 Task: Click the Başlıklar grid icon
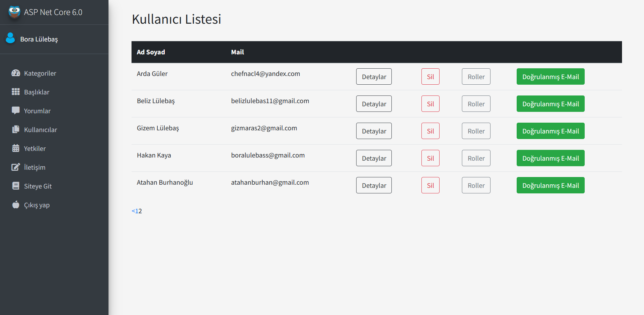point(16,92)
